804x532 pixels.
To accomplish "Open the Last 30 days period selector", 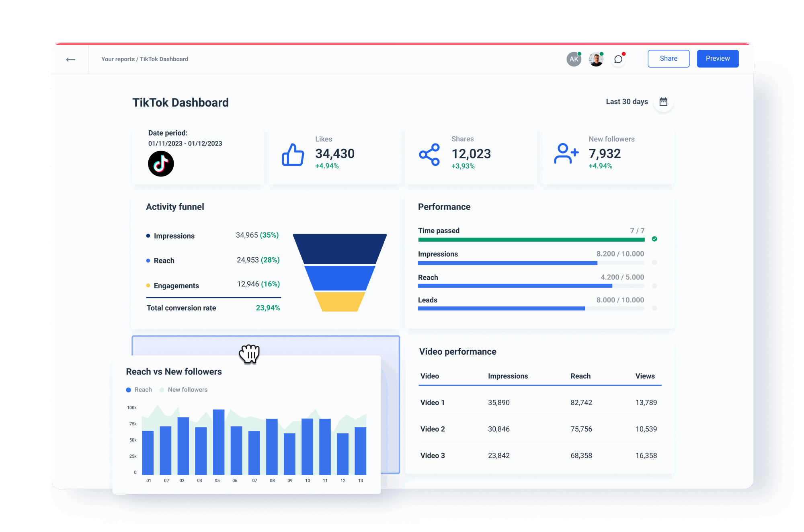I will point(626,102).
